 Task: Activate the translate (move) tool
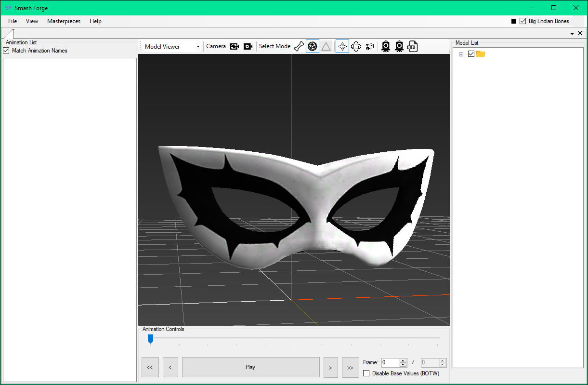(x=342, y=46)
